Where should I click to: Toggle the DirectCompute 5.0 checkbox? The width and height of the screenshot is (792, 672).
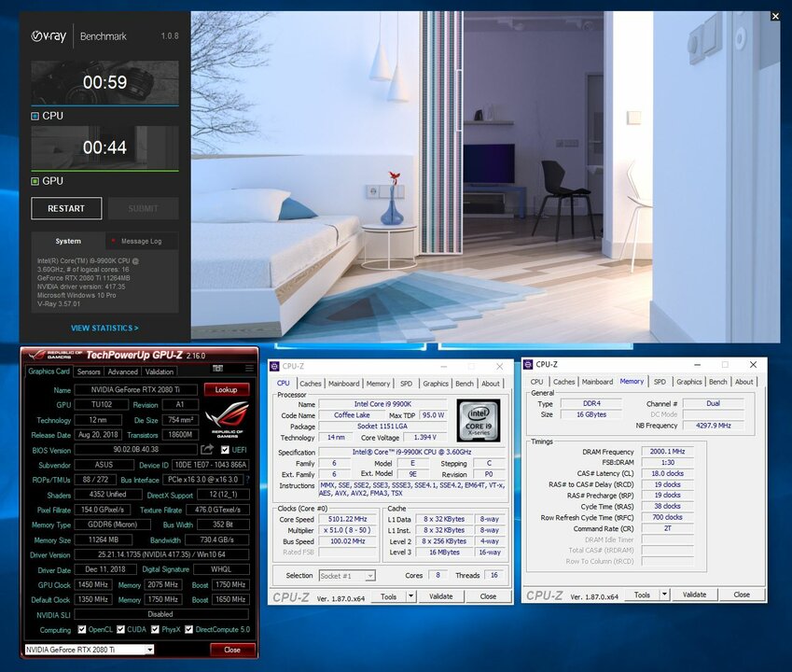click(x=189, y=629)
